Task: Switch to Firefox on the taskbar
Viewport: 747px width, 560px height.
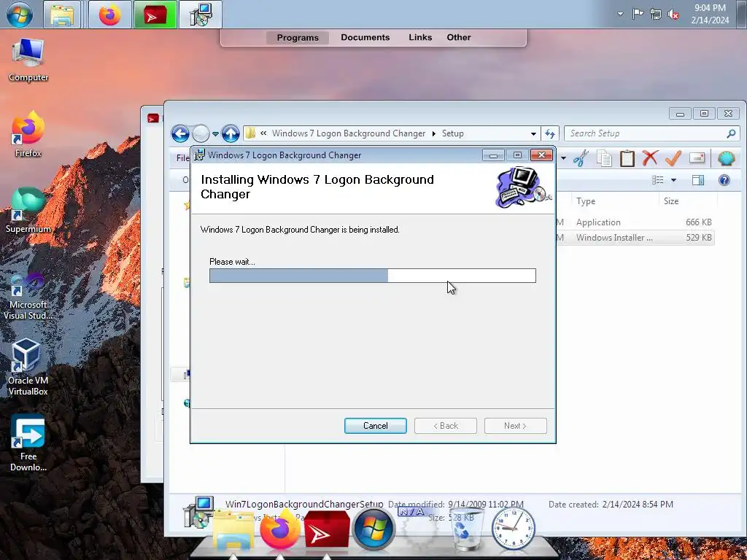Action: [110, 15]
